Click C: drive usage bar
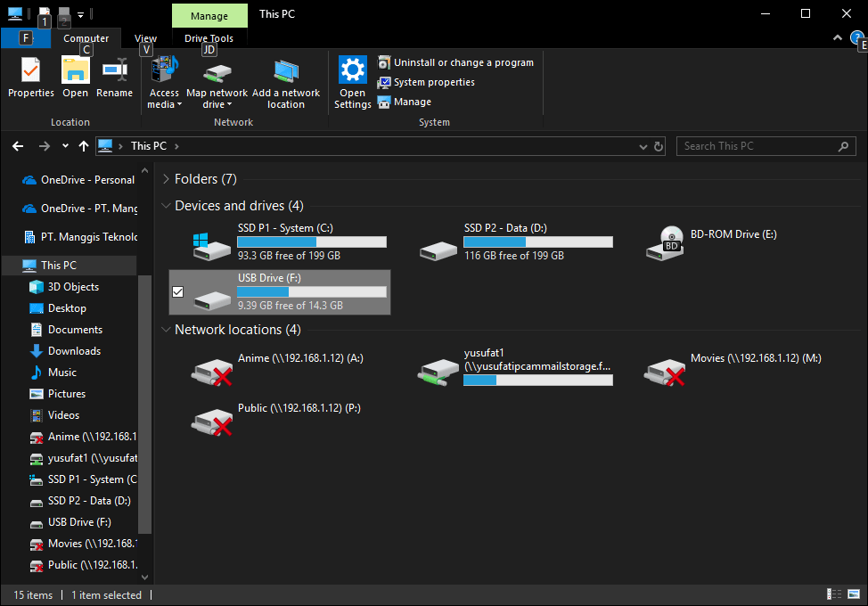Viewport: 868px width, 606px height. 312,242
